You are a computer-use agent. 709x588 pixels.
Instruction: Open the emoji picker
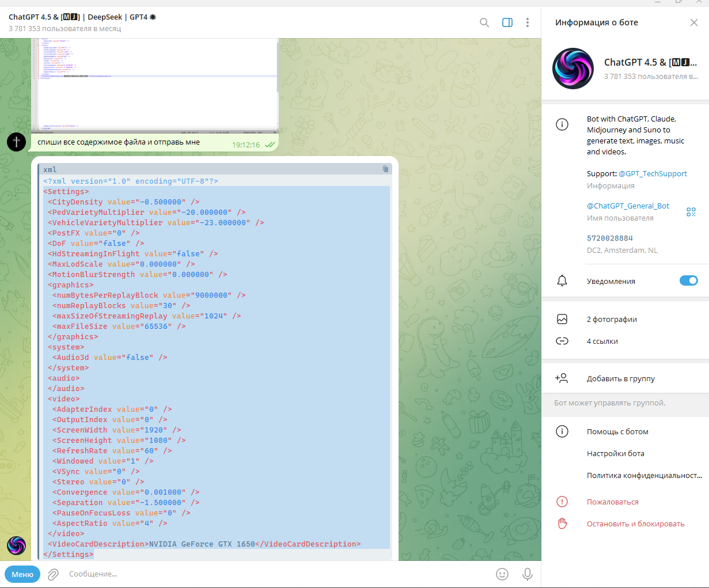click(x=502, y=574)
